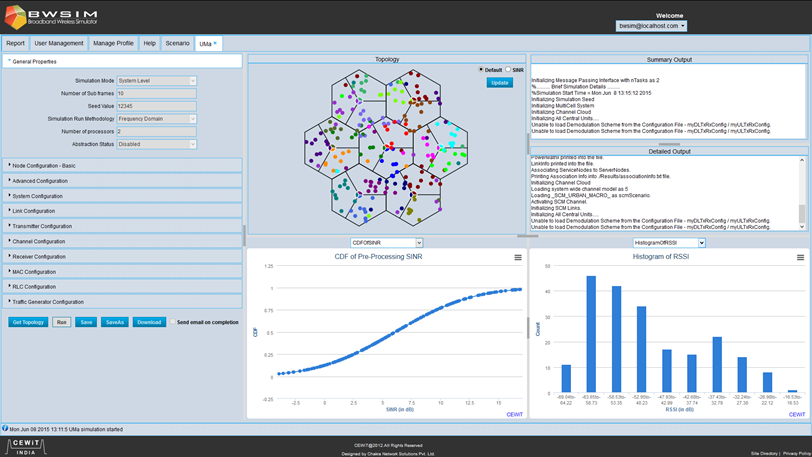The width and height of the screenshot is (812, 457).
Task: Click the Run button
Action: coord(62,322)
